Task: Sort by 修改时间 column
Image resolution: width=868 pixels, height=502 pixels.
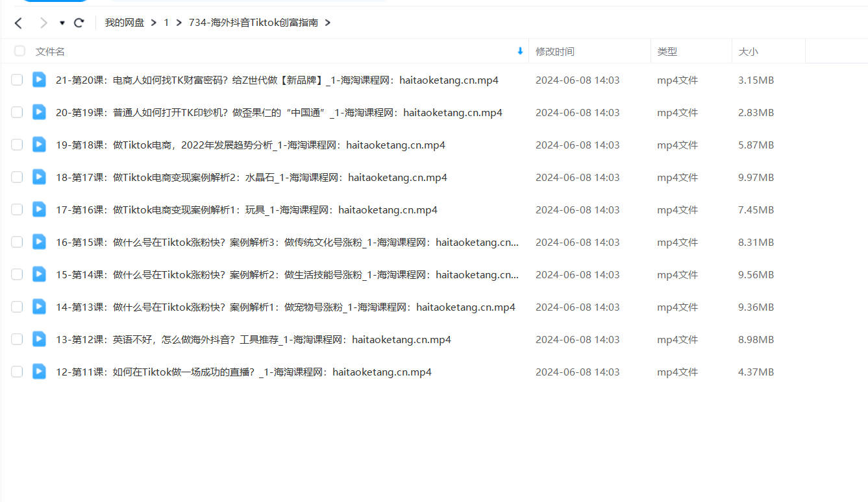Action: (555, 51)
